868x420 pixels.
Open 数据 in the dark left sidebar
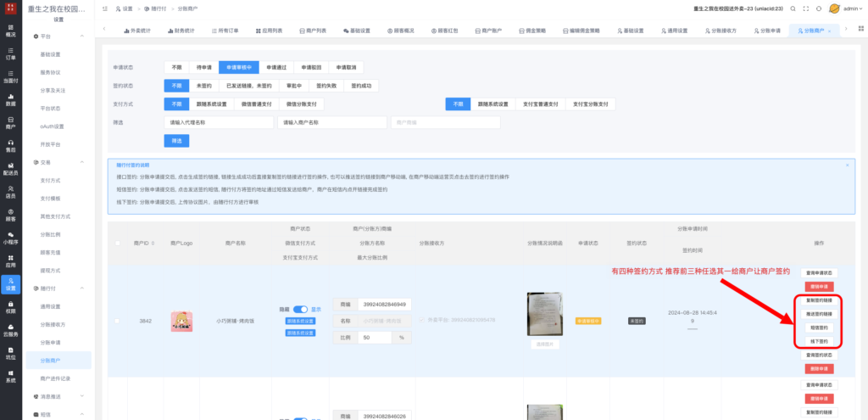click(10, 100)
